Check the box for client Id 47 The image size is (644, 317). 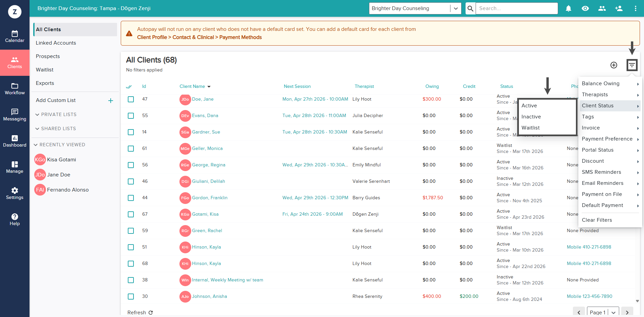(x=131, y=99)
